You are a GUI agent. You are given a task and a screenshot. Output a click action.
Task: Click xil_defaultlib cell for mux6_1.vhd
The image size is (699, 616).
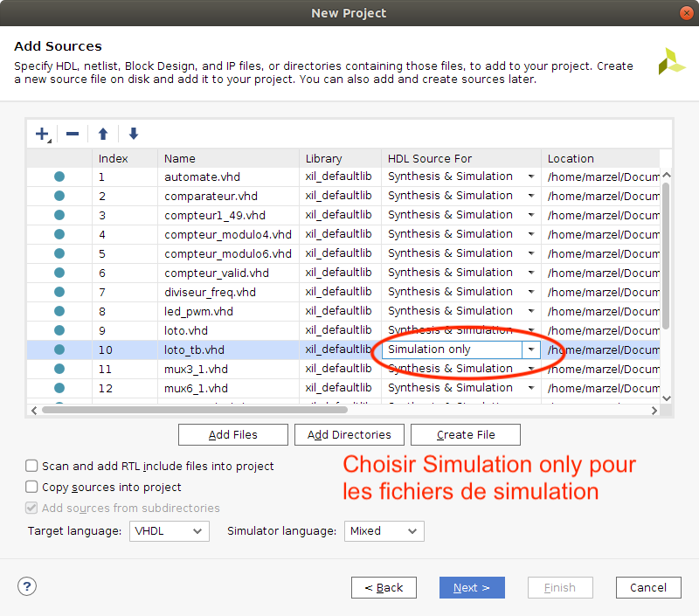point(339,388)
